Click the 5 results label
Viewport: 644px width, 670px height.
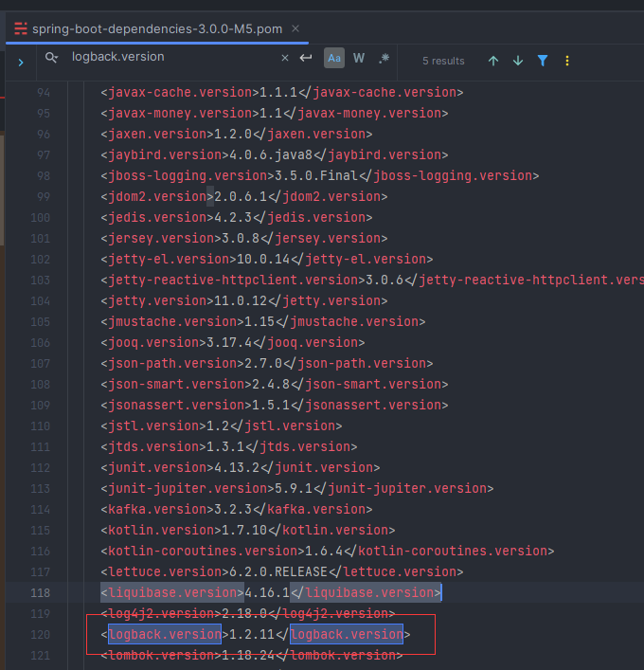tap(443, 61)
